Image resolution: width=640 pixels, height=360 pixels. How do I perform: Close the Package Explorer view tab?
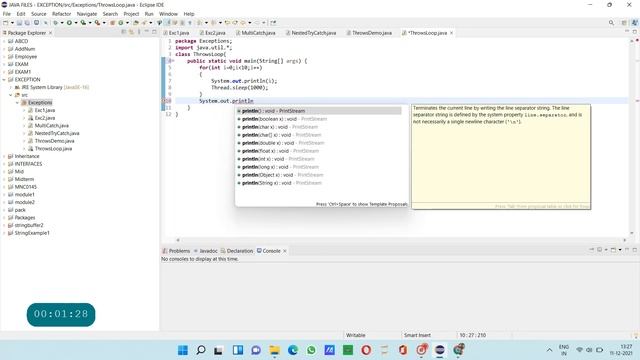coord(51,33)
